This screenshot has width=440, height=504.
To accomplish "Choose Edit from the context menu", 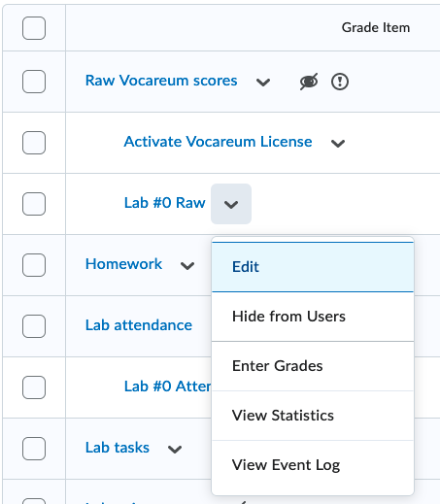I will [x=313, y=267].
